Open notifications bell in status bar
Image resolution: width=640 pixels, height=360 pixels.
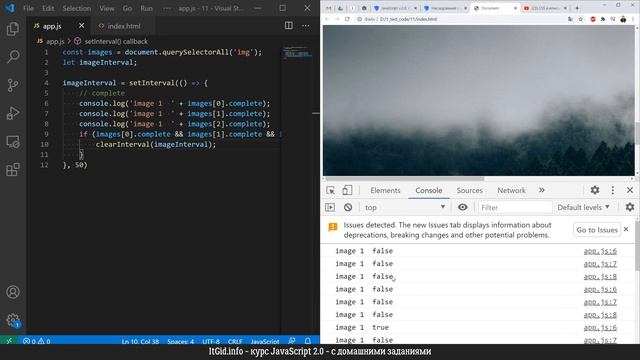click(x=308, y=341)
